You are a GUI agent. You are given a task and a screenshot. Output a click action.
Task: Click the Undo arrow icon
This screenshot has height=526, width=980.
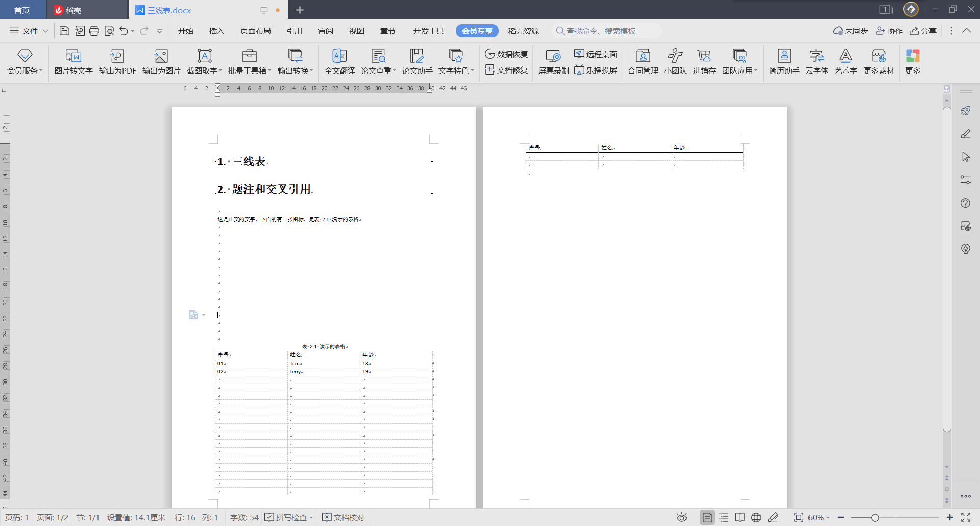(124, 31)
